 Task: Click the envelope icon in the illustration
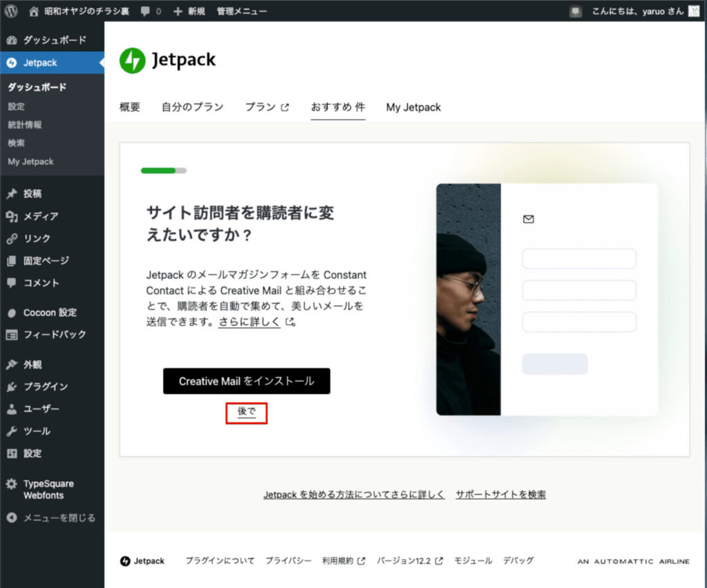[528, 219]
